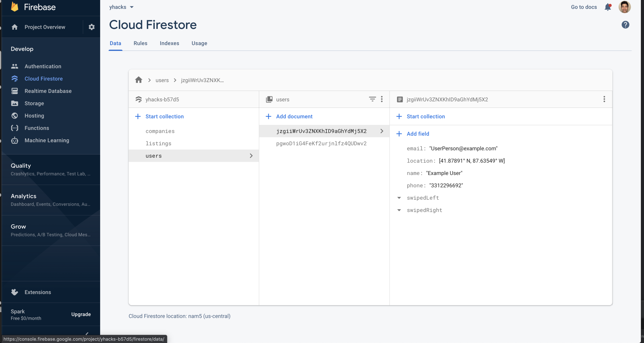
Task: Click the Upgrade plan button
Action: tap(81, 314)
